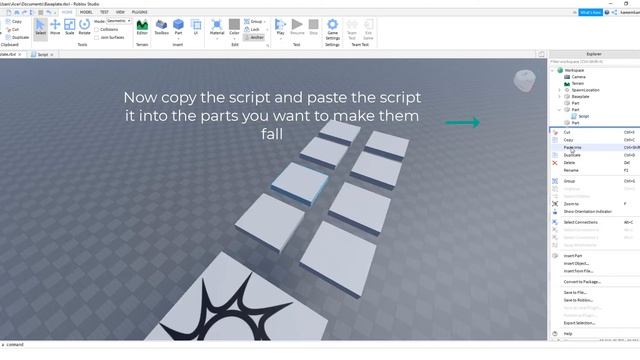Open the Color dropdown arrow

click(234, 39)
